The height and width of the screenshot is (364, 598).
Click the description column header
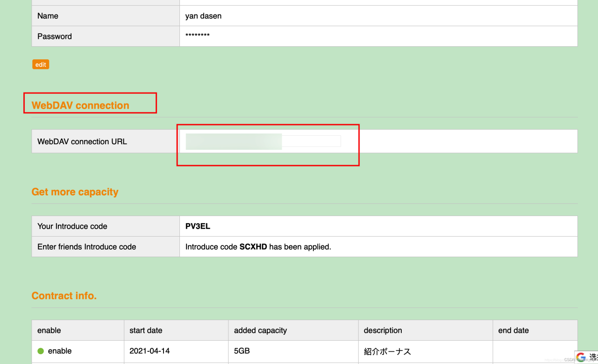(382, 330)
